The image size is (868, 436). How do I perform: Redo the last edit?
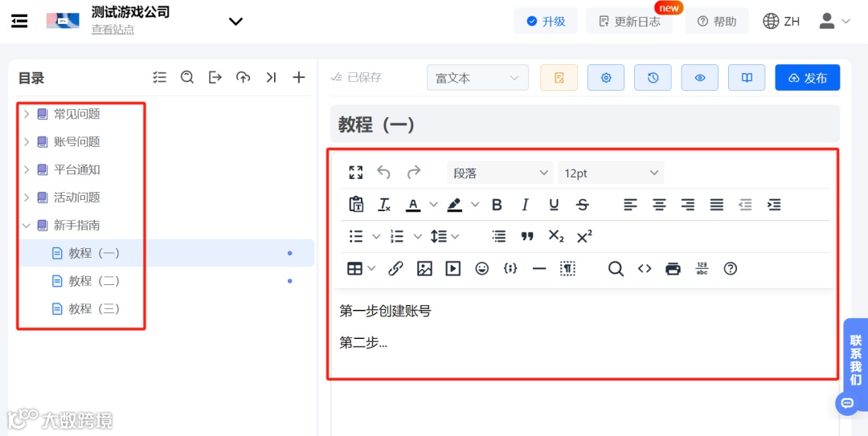point(414,173)
